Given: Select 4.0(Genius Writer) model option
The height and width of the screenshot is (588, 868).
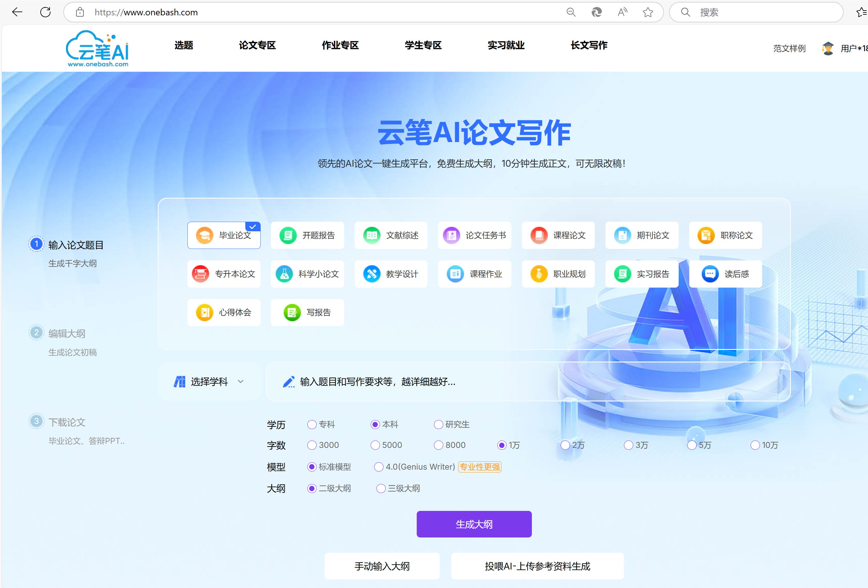Looking at the screenshot, I should click(379, 466).
